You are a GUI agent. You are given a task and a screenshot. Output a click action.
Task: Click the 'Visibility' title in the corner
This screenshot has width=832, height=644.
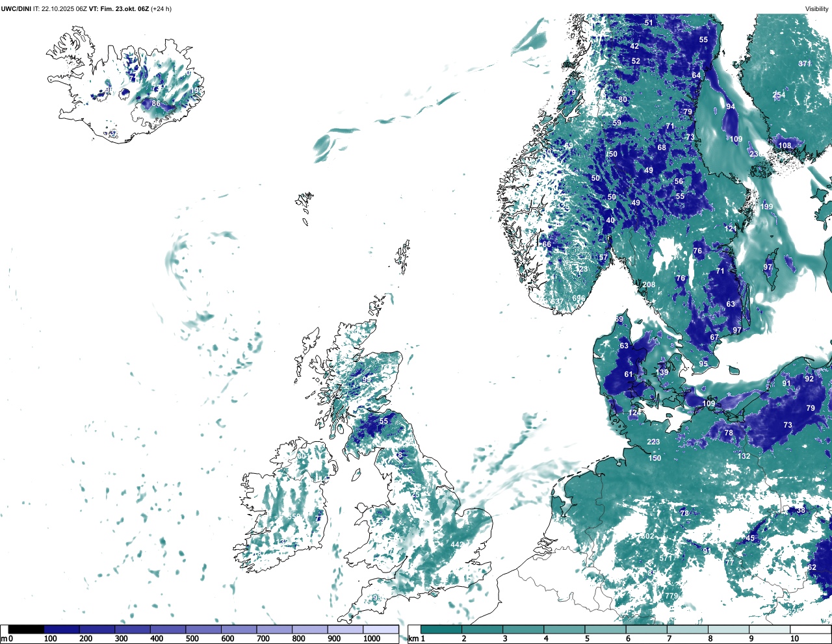tap(817, 9)
